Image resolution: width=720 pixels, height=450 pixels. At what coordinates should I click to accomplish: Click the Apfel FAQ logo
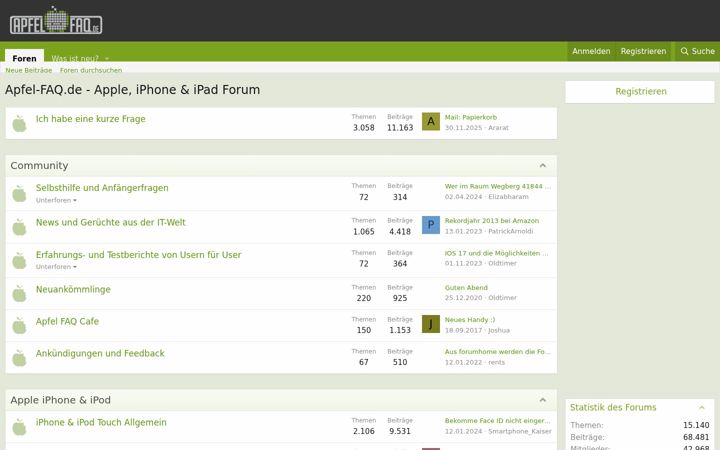[x=56, y=21]
